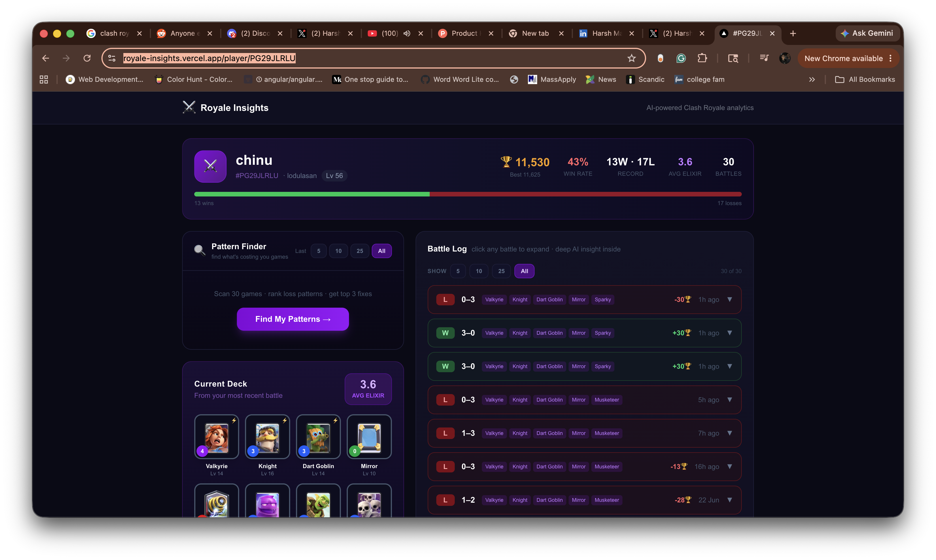Reload the page using the refresh icon
The height and width of the screenshot is (560, 936).
tap(87, 58)
